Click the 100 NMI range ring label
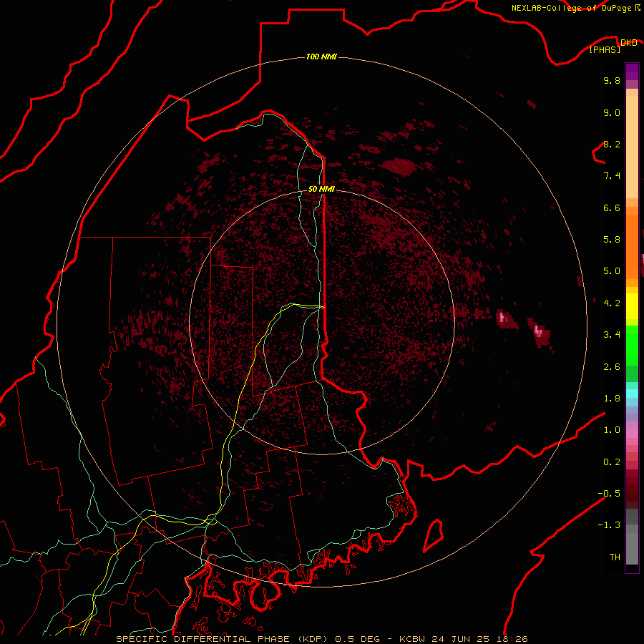 click(x=321, y=57)
